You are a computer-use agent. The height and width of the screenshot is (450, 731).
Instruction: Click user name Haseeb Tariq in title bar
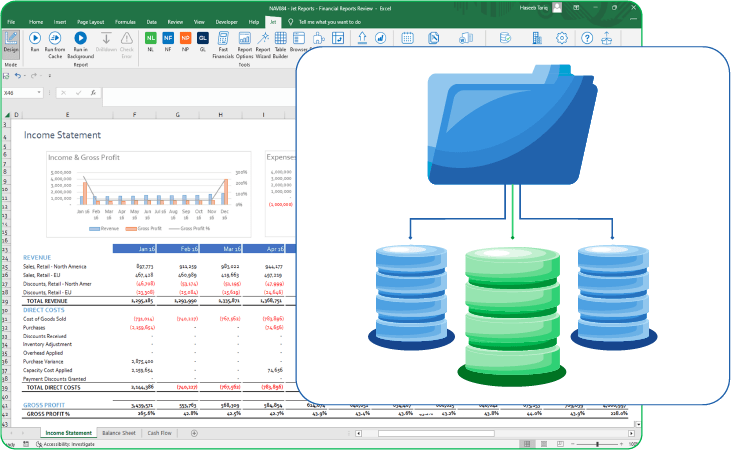coord(534,8)
